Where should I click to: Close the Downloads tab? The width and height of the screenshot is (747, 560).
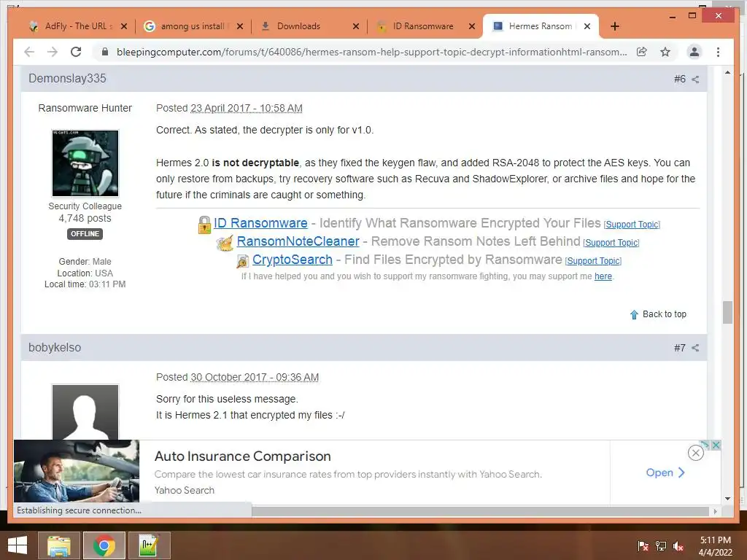coord(356,26)
